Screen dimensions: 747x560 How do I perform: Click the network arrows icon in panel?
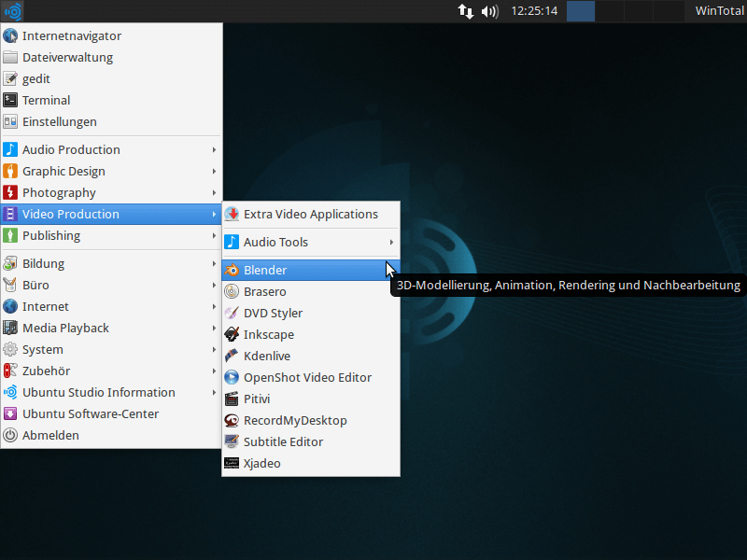tap(465, 11)
